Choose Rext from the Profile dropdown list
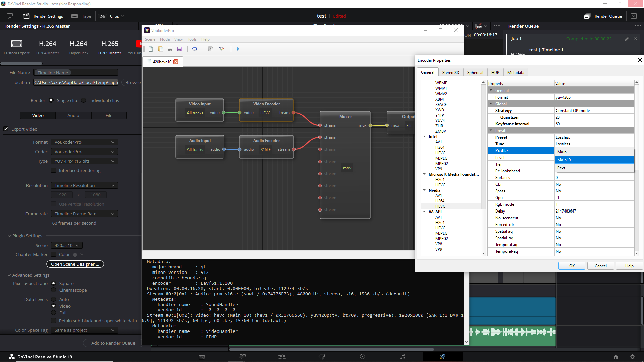 click(x=561, y=168)
